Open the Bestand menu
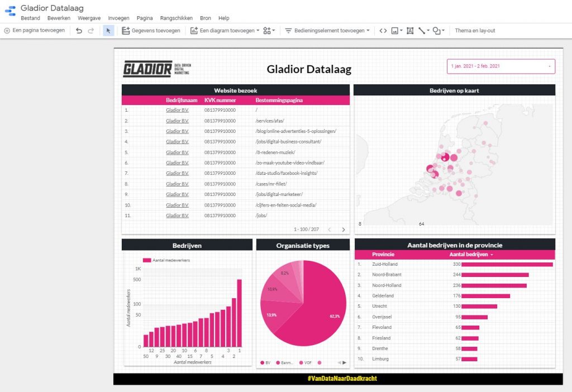The width and height of the screenshot is (572, 392). [30, 18]
